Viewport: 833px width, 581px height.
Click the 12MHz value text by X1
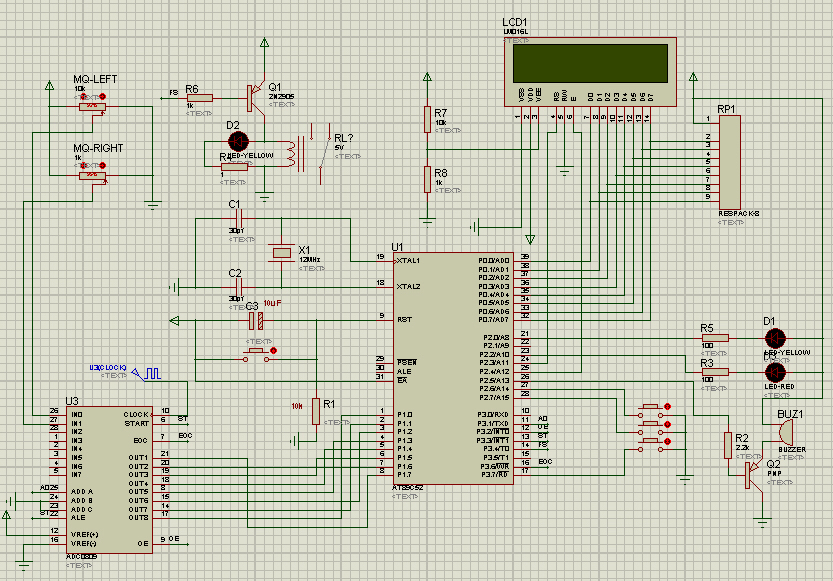tap(309, 260)
